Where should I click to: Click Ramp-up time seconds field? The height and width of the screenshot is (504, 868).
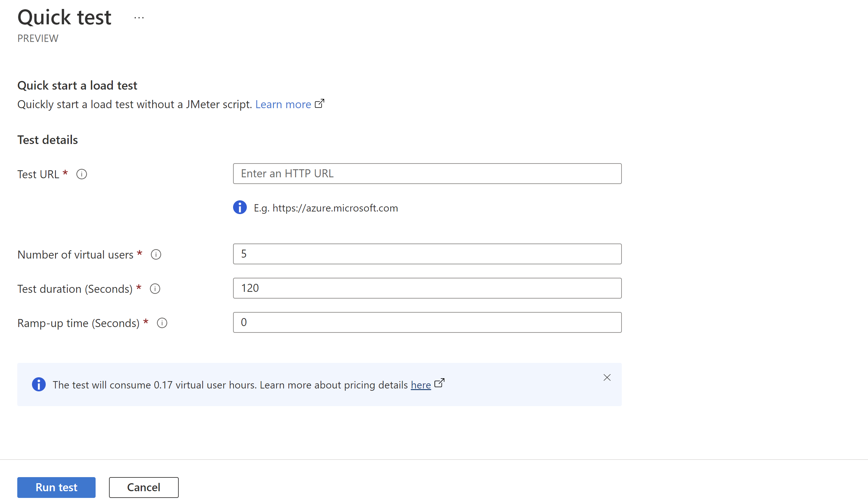[427, 322]
